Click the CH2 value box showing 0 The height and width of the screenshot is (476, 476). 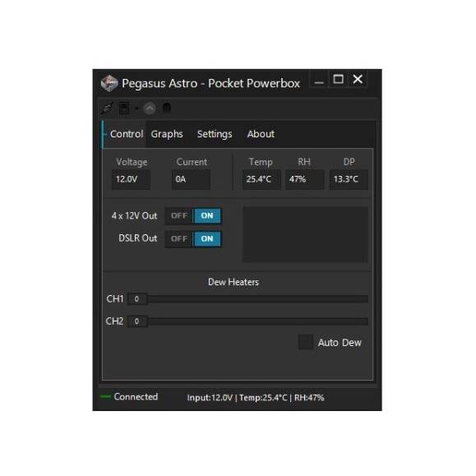(137, 321)
